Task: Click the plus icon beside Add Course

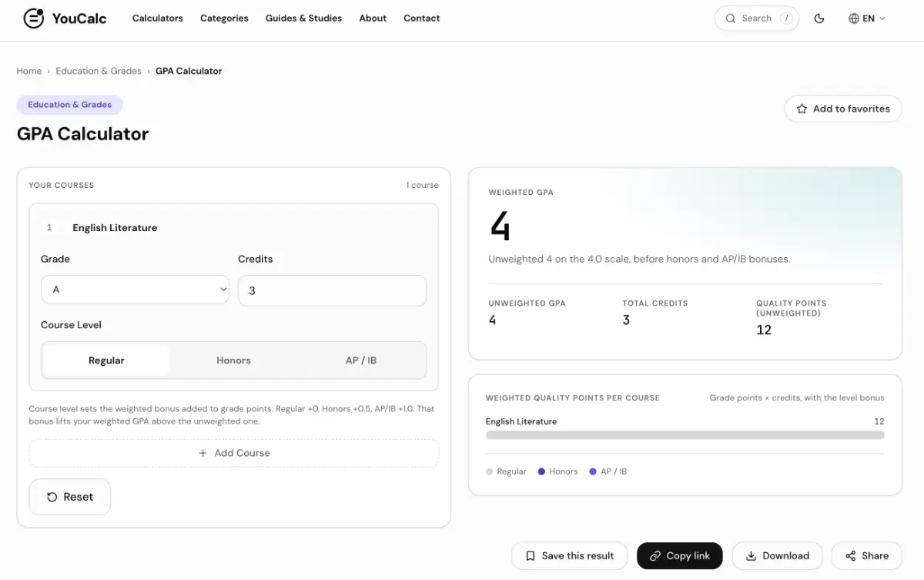Action: 203,453
